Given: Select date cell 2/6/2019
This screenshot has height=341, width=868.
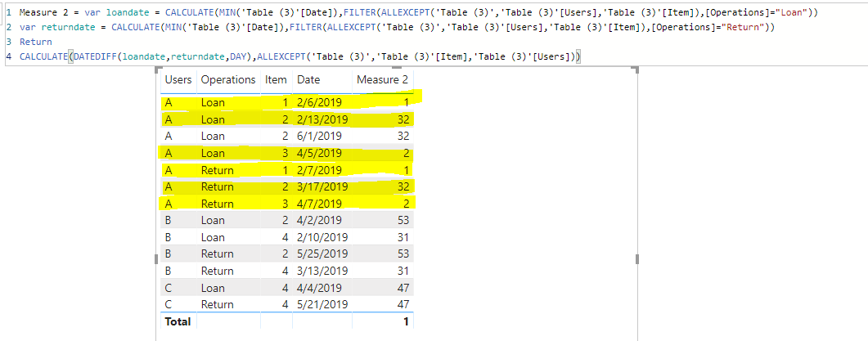Looking at the screenshot, I should (x=319, y=102).
